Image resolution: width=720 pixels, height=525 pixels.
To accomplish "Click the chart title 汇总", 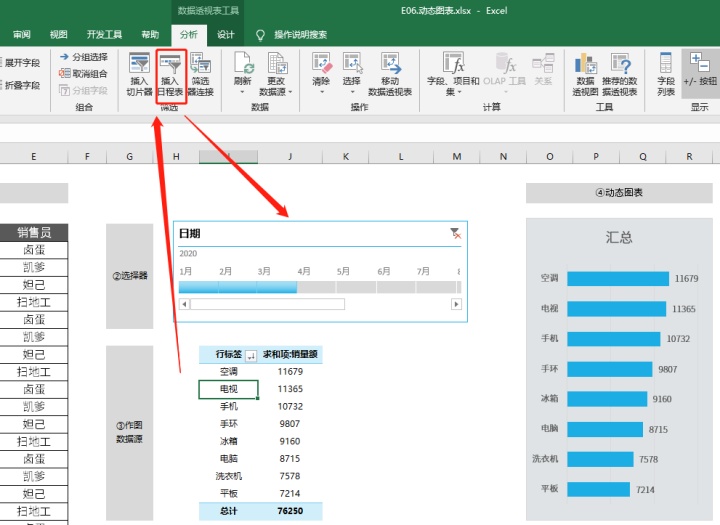I will click(619, 237).
